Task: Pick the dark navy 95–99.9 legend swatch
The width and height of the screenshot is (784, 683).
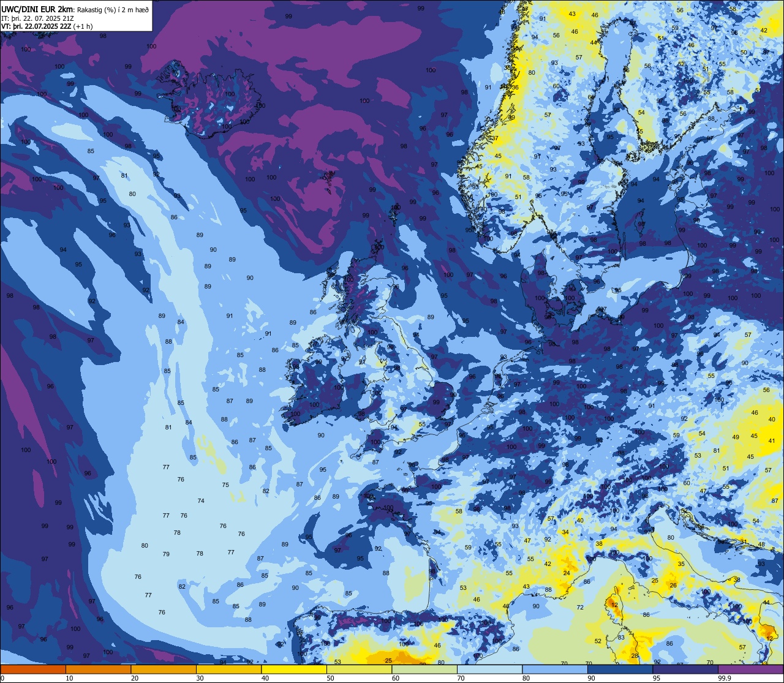Action: [x=685, y=669]
